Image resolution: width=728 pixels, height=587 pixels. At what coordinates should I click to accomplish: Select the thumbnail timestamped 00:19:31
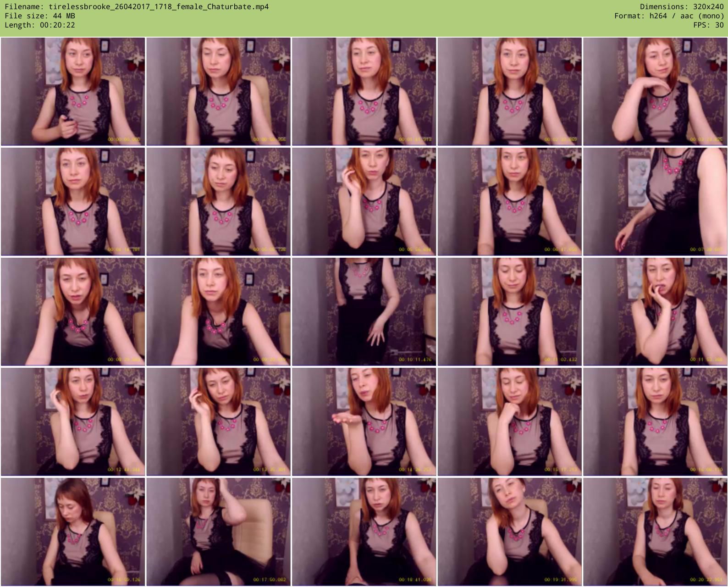click(509, 532)
